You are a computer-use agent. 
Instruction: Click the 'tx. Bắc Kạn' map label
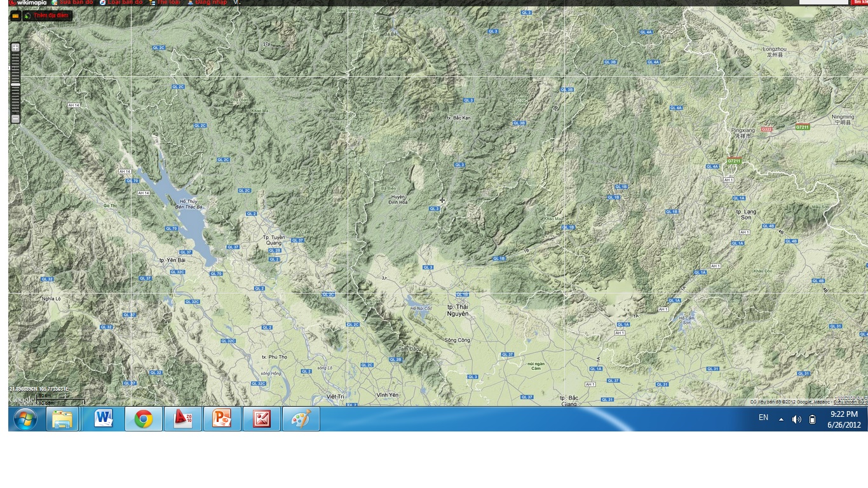459,118
